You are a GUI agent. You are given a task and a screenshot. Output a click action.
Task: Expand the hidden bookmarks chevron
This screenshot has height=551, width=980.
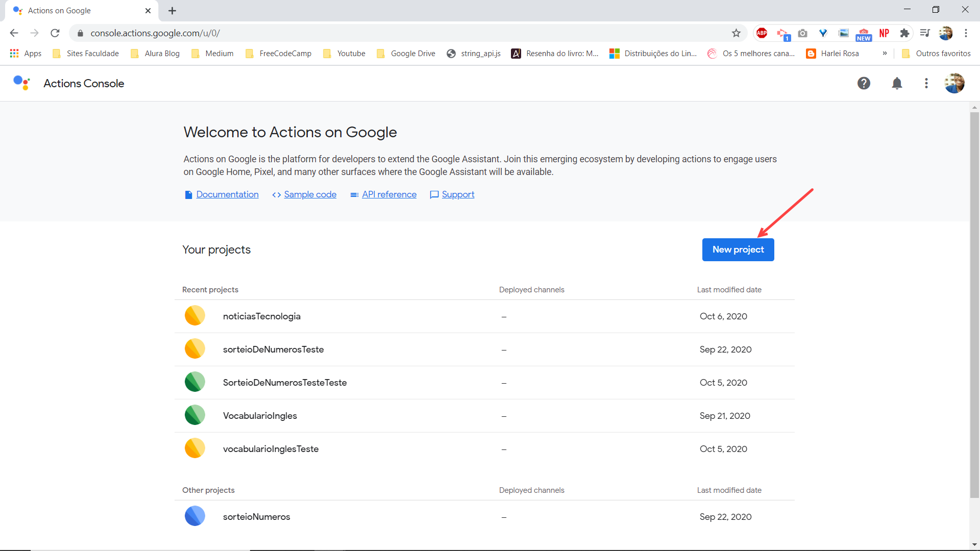coord(885,54)
